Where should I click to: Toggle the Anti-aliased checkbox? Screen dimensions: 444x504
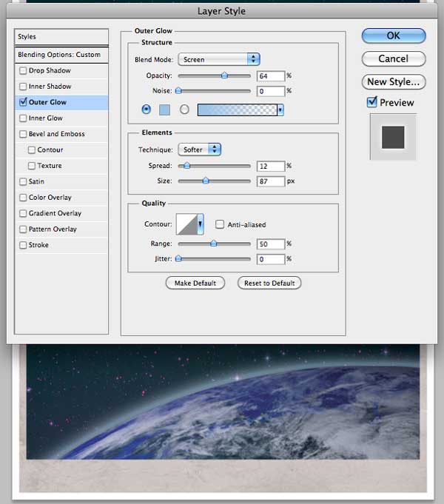220,224
